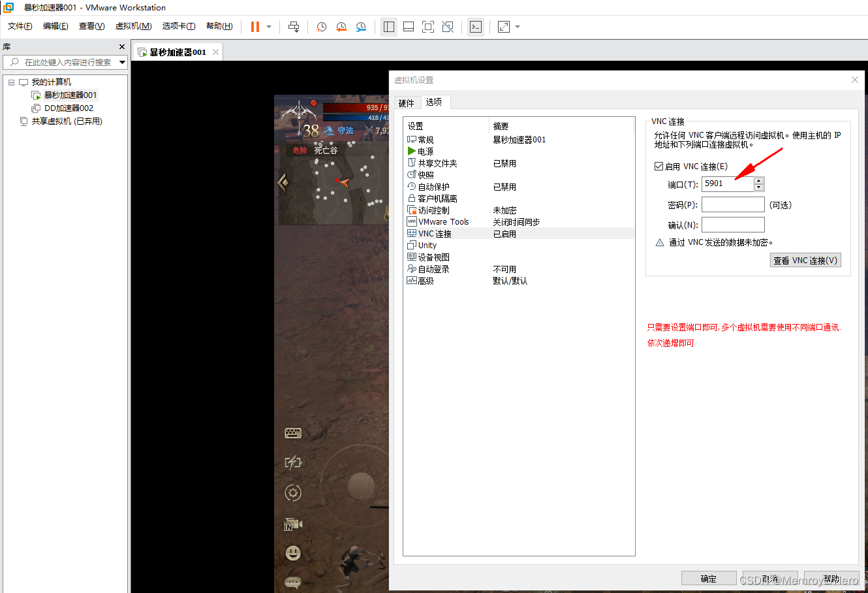Open the 查看 menu
Screen dimensions: 868x593
pos(91,26)
